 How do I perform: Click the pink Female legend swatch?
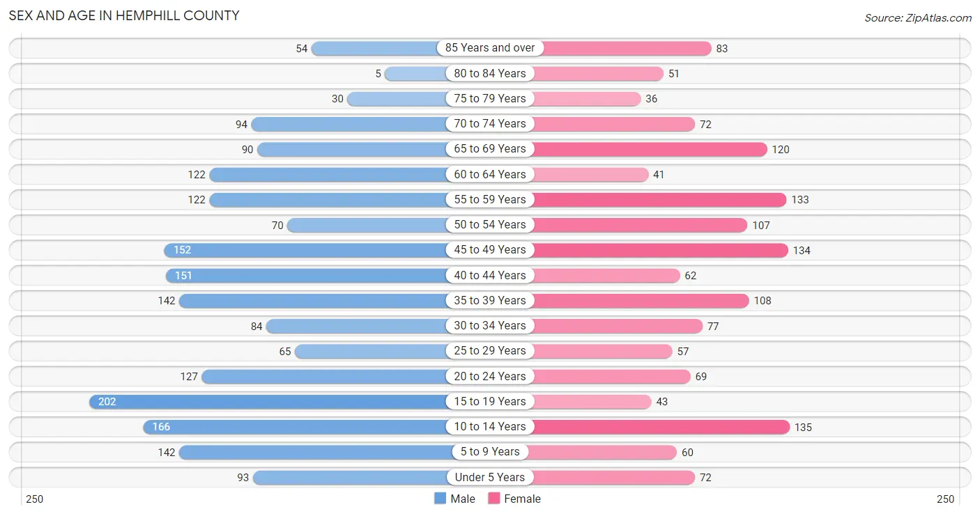tap(494, 499)
